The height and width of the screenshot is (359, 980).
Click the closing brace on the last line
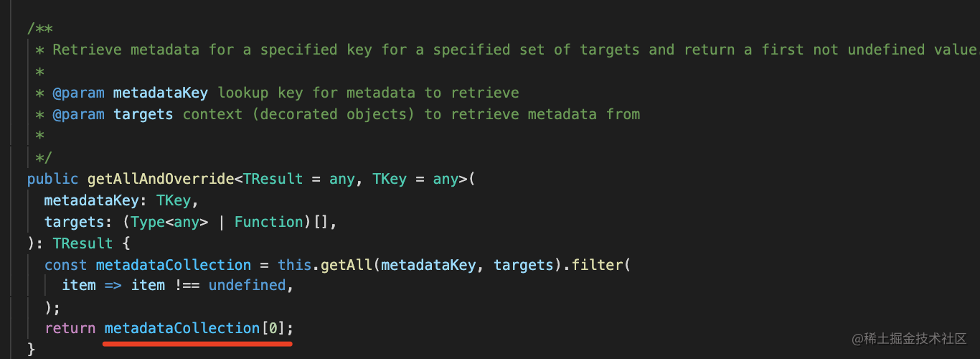click(x=31, y=350)
